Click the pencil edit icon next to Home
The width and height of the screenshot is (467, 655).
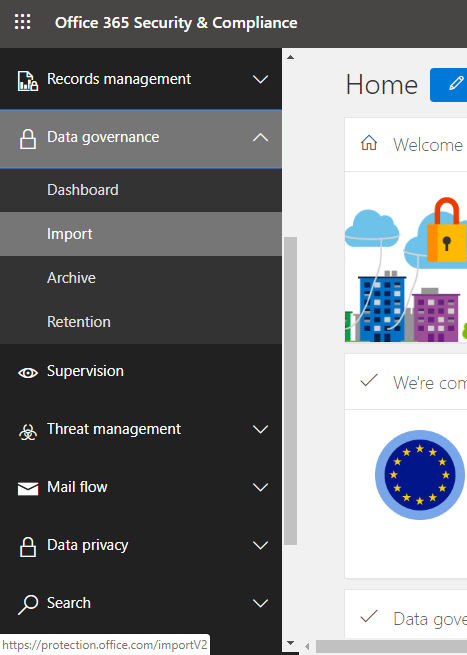click(x=456, y=83)
